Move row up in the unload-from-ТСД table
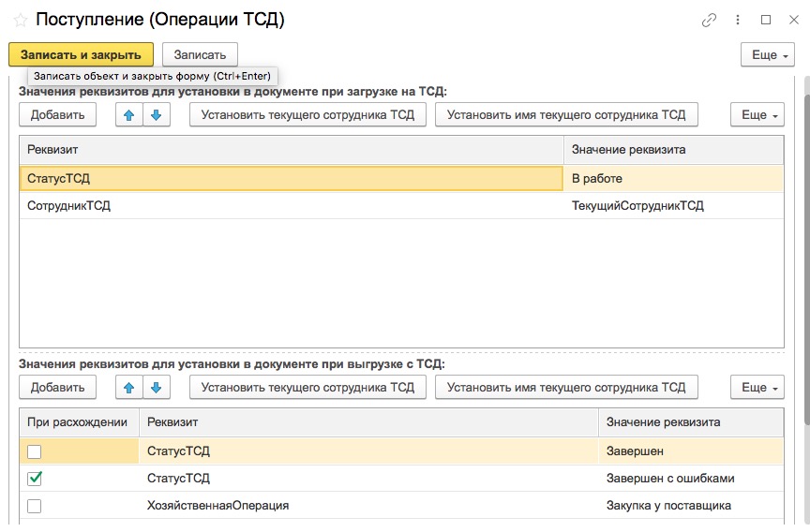Image resolution: width=810 pixels, height=532 pixels. (129, 387)
